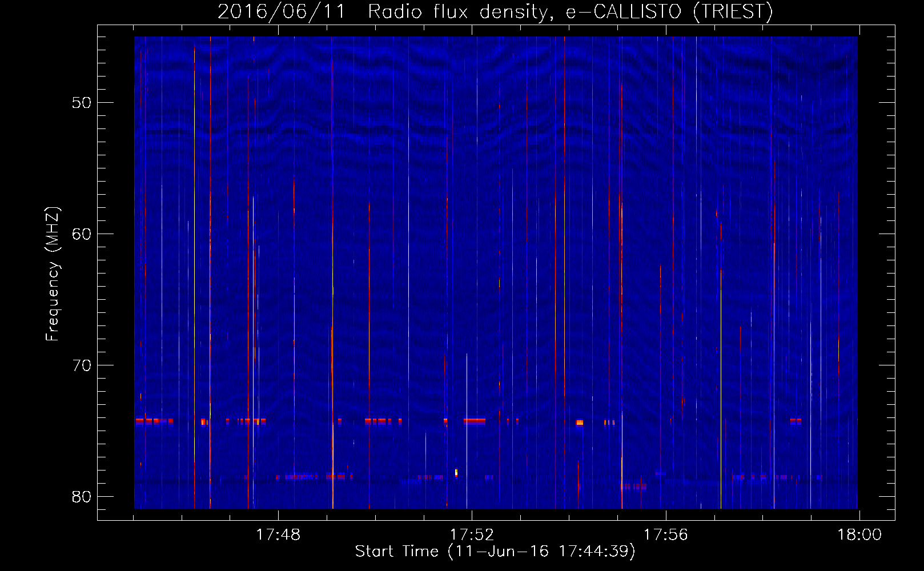The width and height of the screenshot is (924, 571).
Task: Click the '80' frequency tick label
Action: click(82, 497)
